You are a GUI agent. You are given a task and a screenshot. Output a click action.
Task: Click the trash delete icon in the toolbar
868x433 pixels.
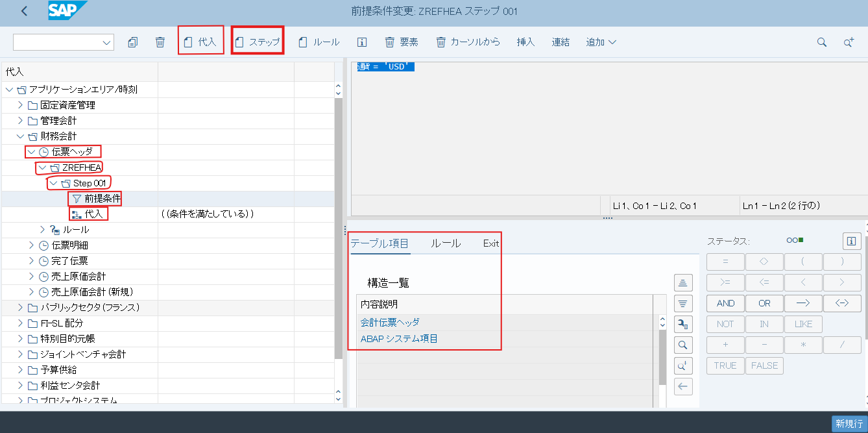(x=160, y=42)
